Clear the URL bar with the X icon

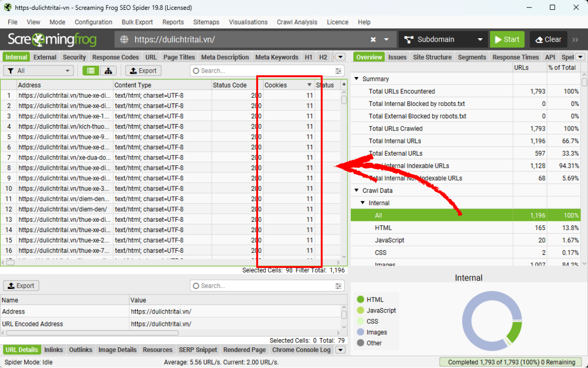pos(373,39)
